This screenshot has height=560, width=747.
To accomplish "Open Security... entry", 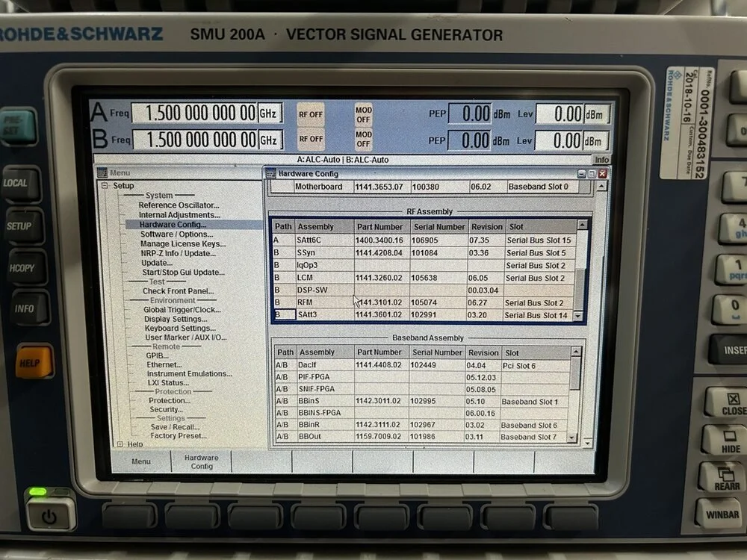I will (x=167, y=409).
